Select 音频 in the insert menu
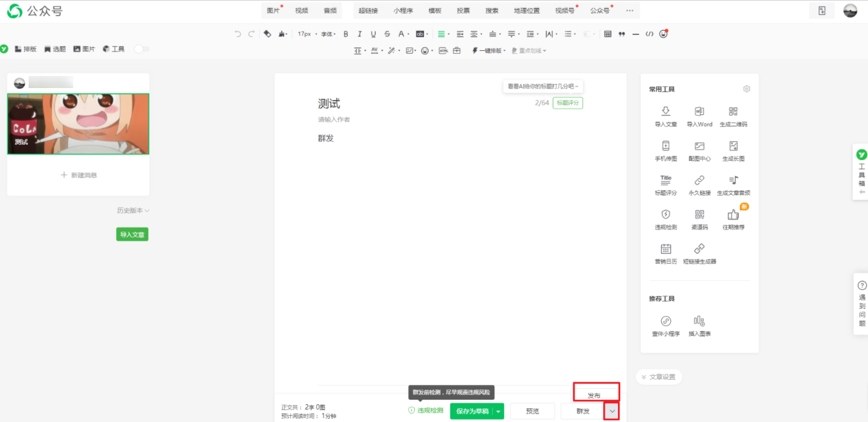 330,11
